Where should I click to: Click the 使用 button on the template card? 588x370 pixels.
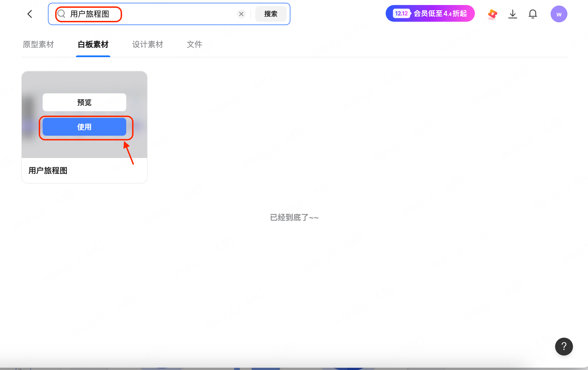[x=84, y=127]
